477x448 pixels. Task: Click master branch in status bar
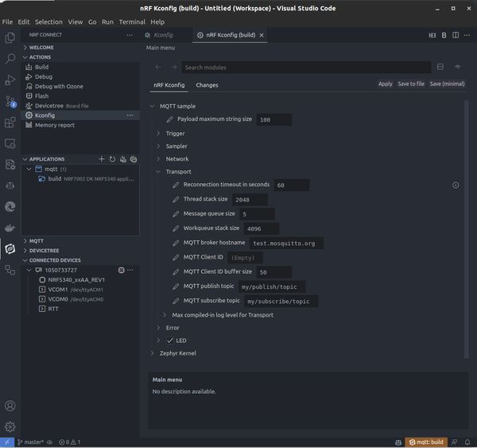31,442
